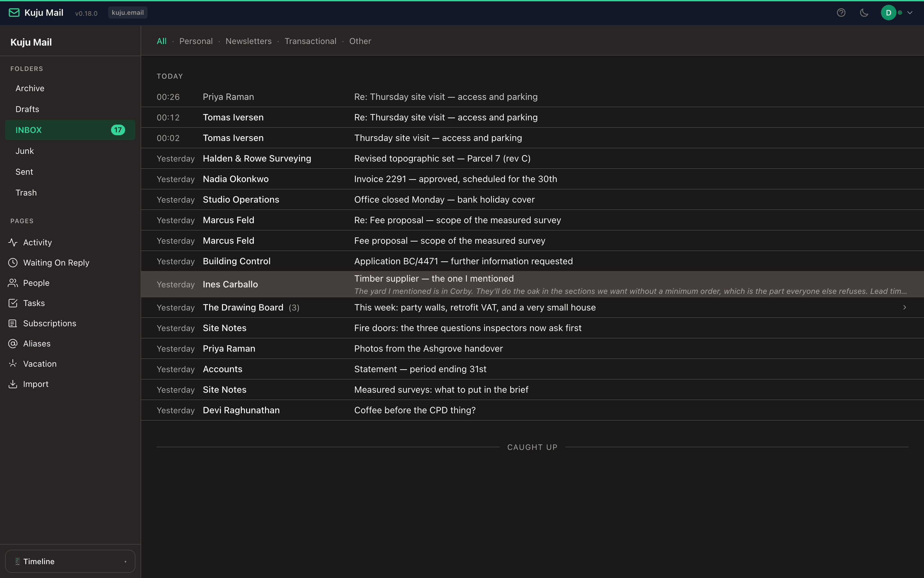
Task: Click the Waiting On Reply clock icon
Action: (13, 263)
